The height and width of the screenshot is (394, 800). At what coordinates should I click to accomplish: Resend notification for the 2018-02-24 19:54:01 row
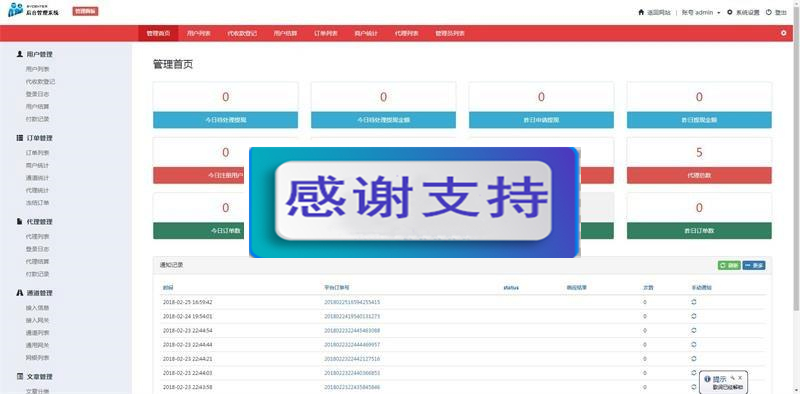coord(694,316)
